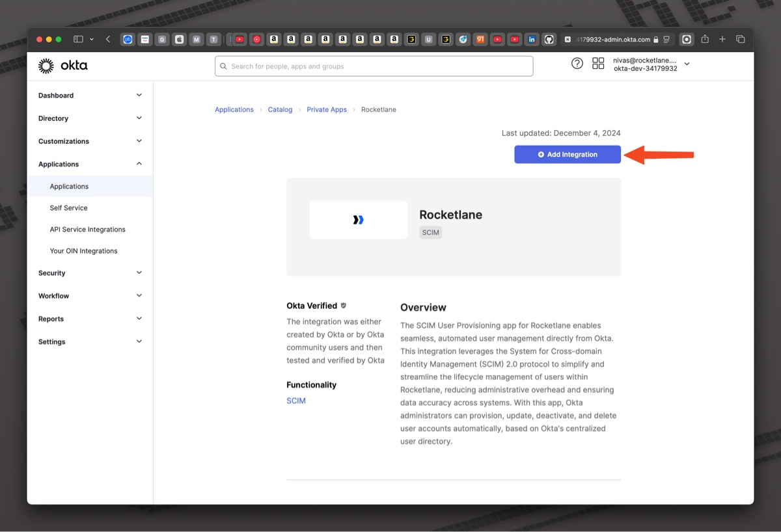The image size is (781, 532).
Task: Open the sidebar button dropdown arrow
Action: pyautogui.click(x=92, y=39)
